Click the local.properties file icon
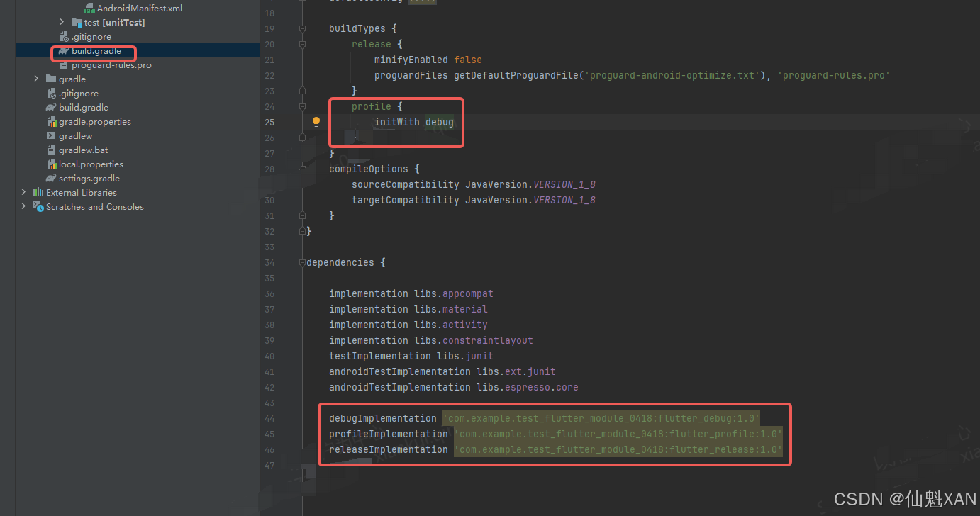980x516 pixels. coord(51,164)
